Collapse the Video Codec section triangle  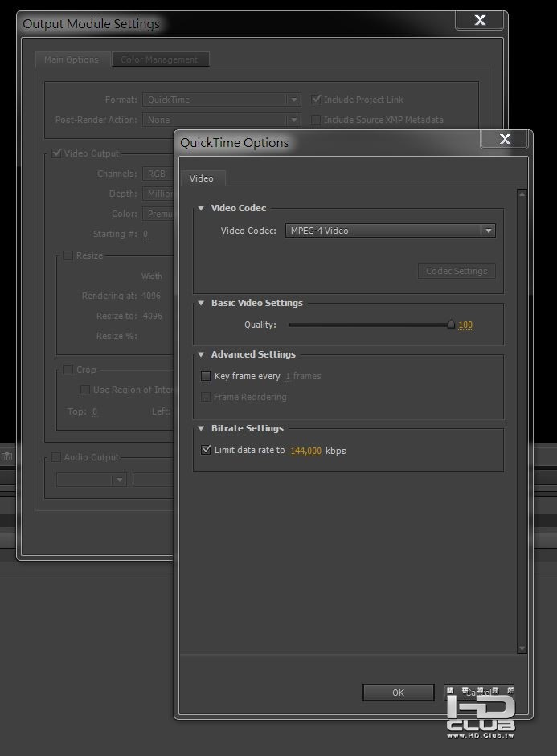(x=201, y=208)
